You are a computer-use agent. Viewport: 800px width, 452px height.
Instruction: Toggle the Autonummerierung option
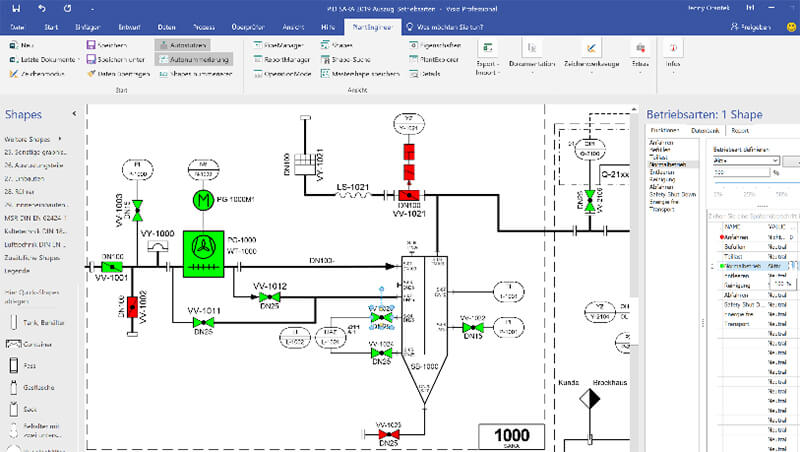pos(194,59)
